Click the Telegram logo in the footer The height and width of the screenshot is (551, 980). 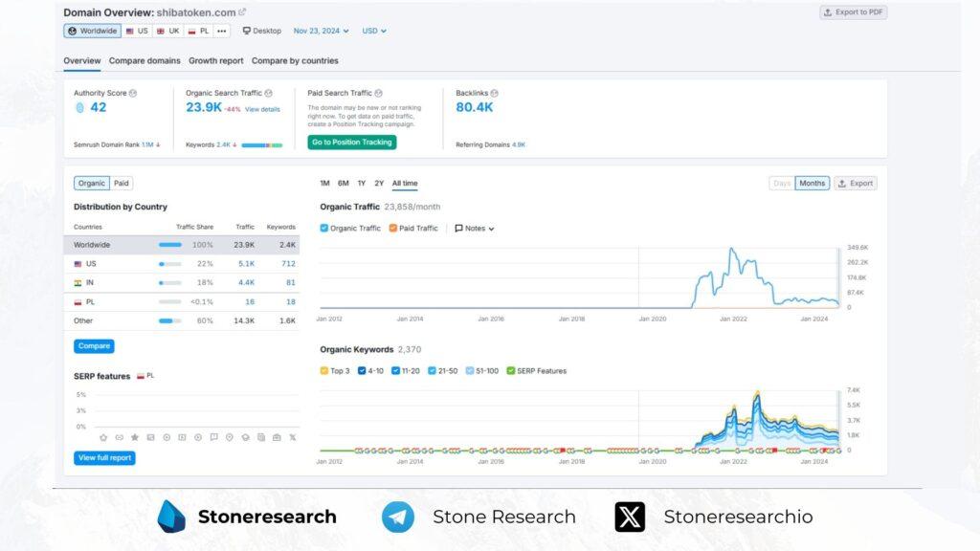[398, 517]
